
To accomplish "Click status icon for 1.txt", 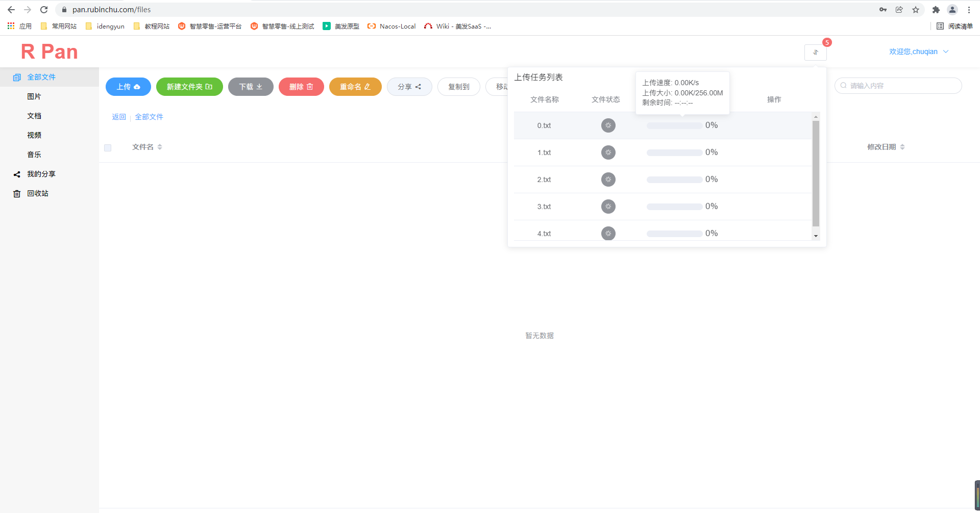I will click(608, 152).
